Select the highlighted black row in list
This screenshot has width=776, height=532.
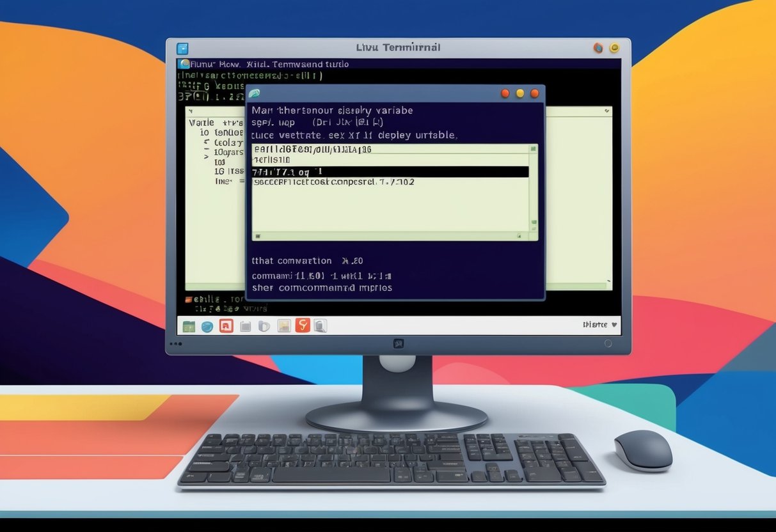click(390, 171)
